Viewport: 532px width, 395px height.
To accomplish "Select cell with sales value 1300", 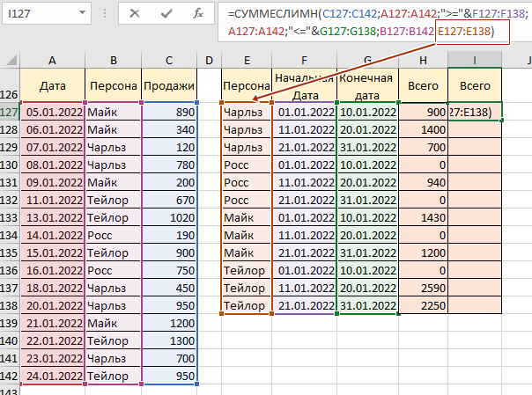I will click(169, 340).
